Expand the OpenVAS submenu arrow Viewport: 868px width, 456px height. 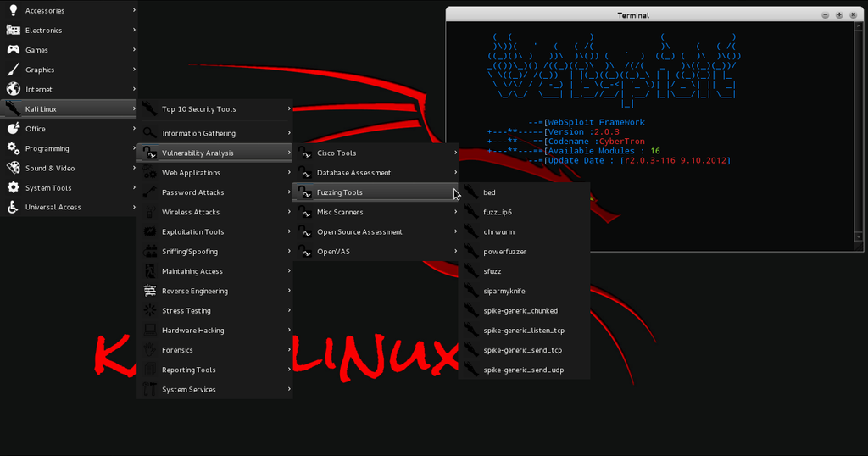455,251
